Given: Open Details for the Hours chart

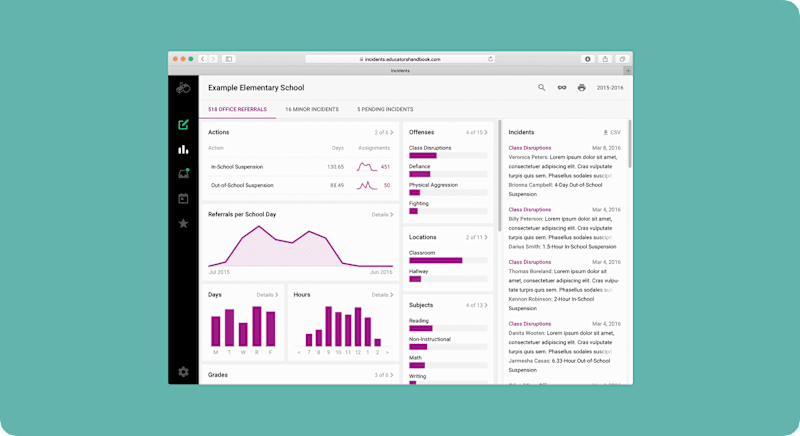Looking at the screenshot, I should 382,295.
